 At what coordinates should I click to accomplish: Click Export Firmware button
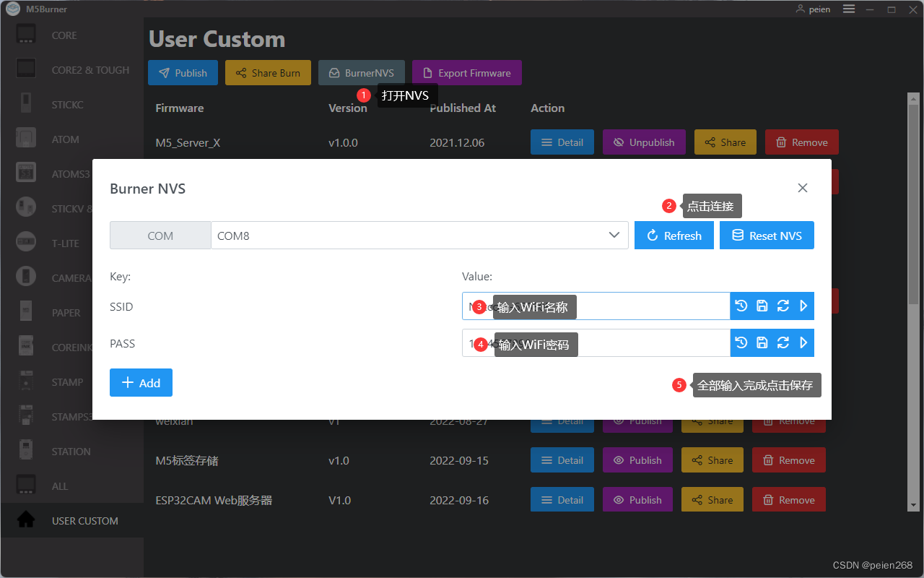point(466,73)
